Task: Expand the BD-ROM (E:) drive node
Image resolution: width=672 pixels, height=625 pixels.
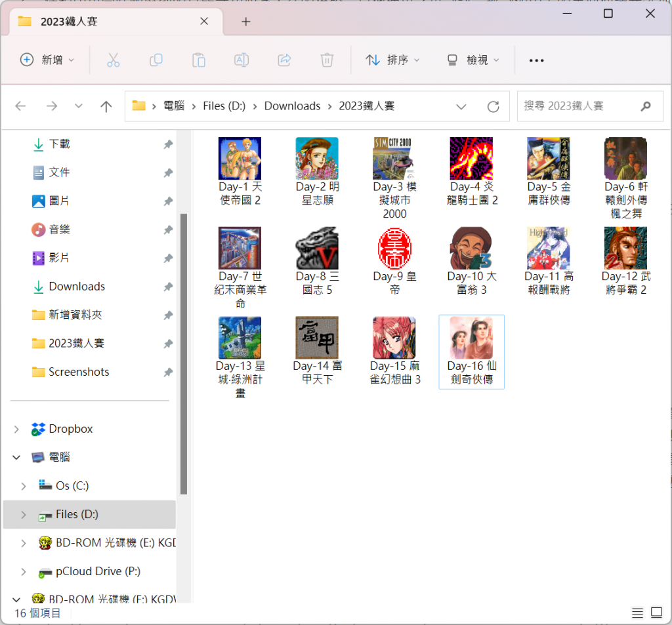Action: point(24,543)
